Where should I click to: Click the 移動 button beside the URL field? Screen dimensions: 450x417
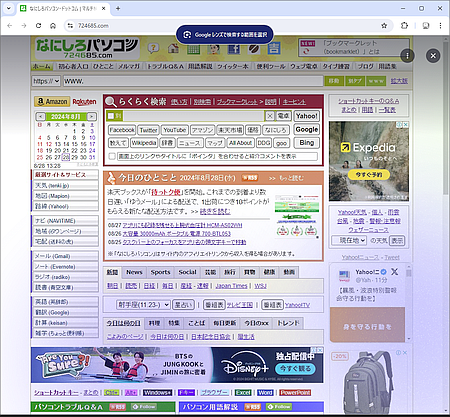pos(334,81)
